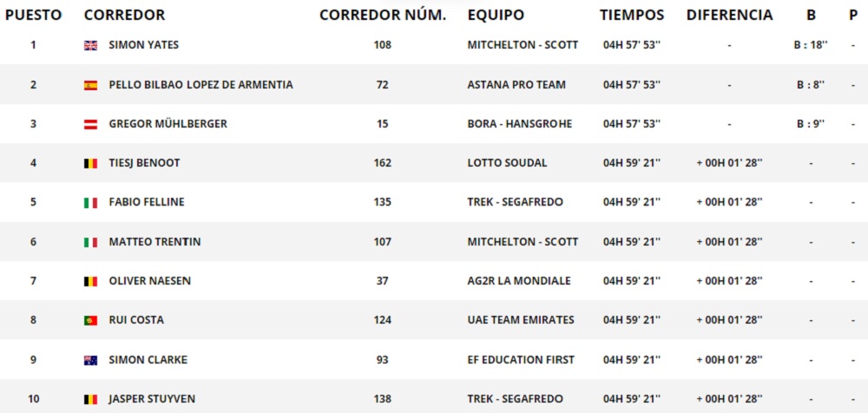Click the Portuguese flag beside Rui Costa
Screen dimensions: 868x413
coord(90,320)
